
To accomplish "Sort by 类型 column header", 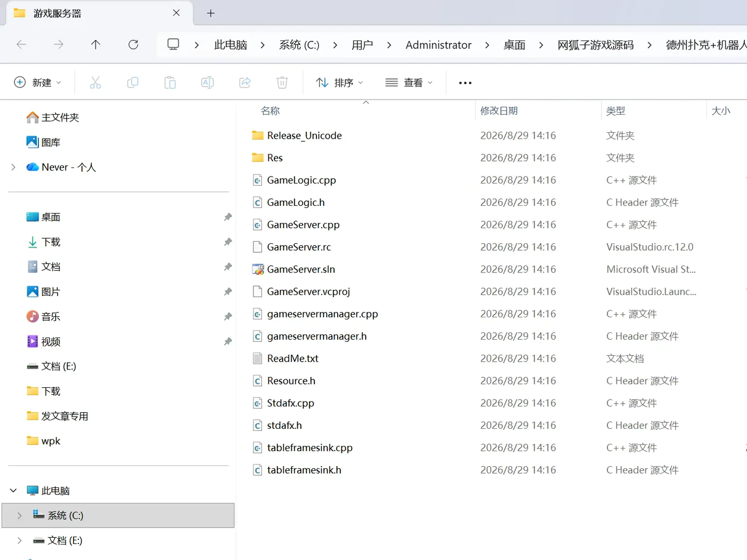I will pyautogui.click(x=616, y=111).
